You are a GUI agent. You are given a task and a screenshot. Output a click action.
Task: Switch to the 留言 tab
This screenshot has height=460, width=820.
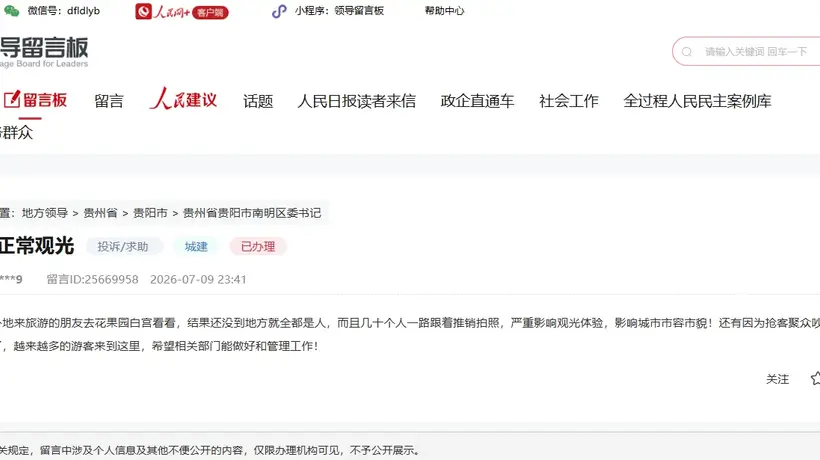[x=109, y=101]
